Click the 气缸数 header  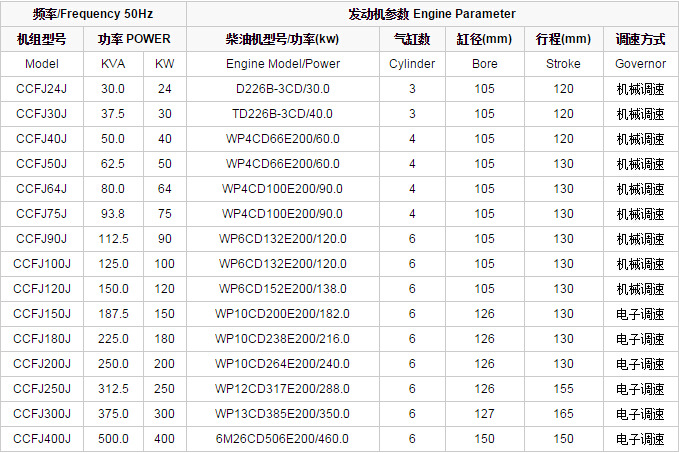(x=412, y=39)
